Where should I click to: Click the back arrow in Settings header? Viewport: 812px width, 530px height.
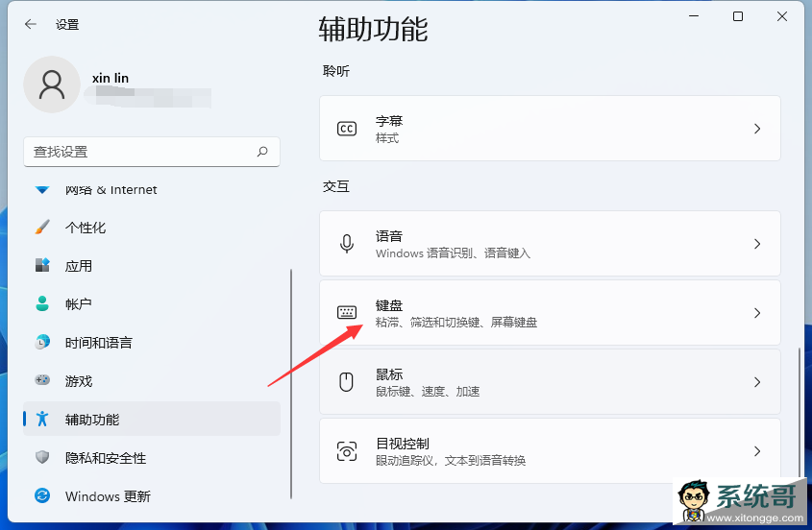coord(31,24)
